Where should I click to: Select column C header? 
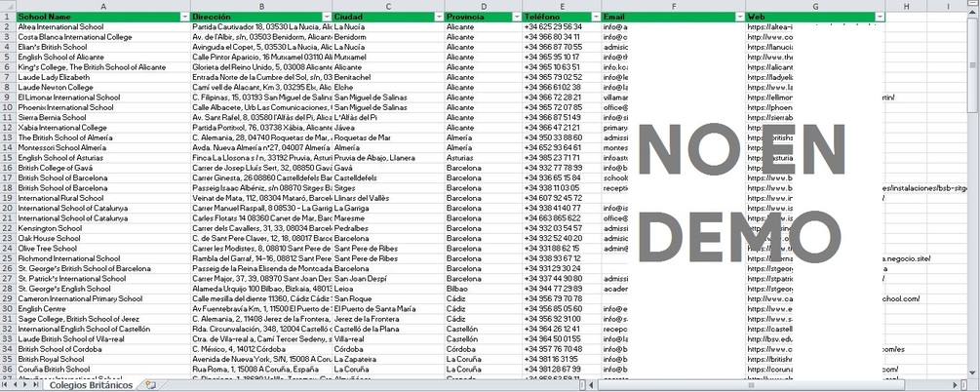click(389, 6)
